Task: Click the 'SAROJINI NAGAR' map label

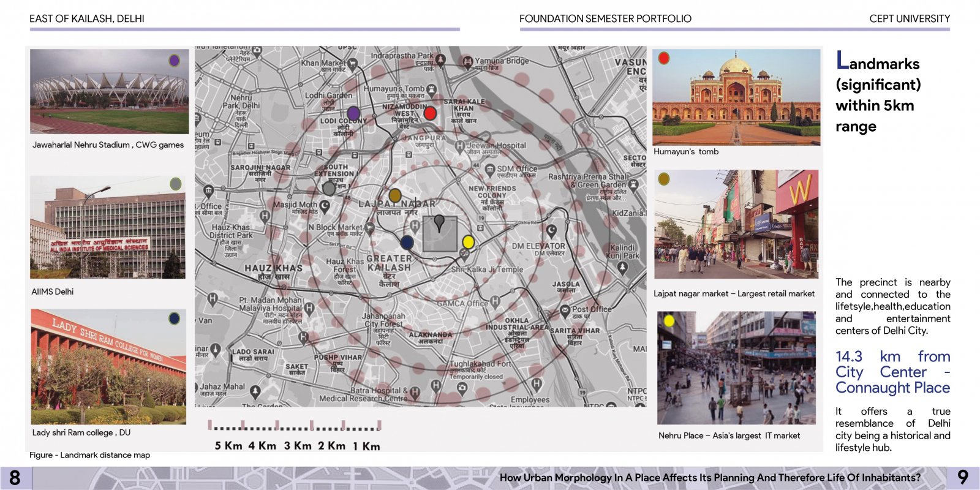Action: (x=260, y=167)
